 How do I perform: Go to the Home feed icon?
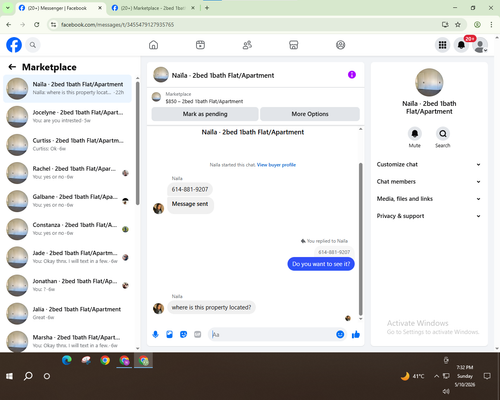click(153, 45)
